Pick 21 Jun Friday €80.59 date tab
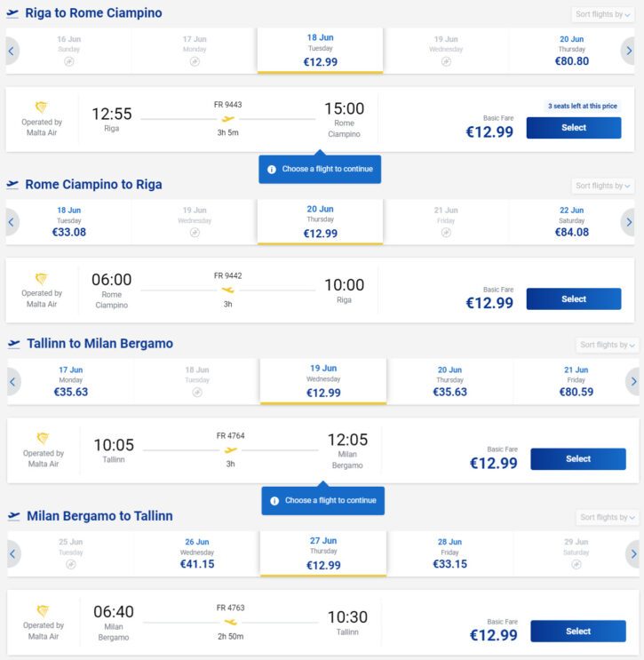This screenshot has width=644, height=660. click(x=576, y=382)
